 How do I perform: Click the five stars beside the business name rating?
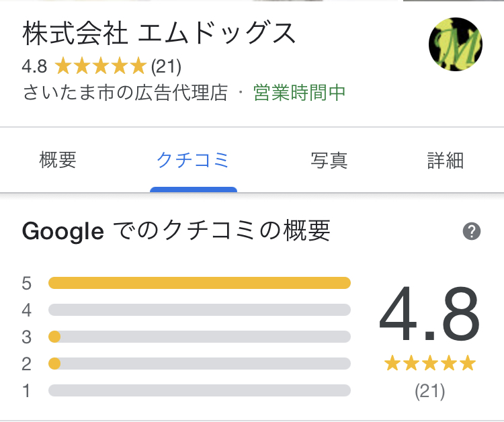[x=100, y=66]
